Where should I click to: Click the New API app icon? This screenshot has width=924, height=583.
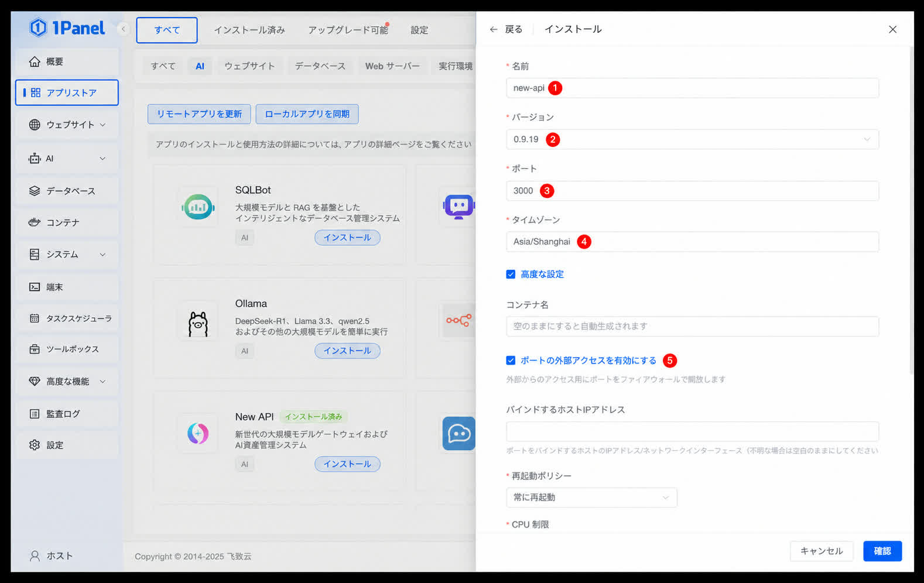point(198,433)
